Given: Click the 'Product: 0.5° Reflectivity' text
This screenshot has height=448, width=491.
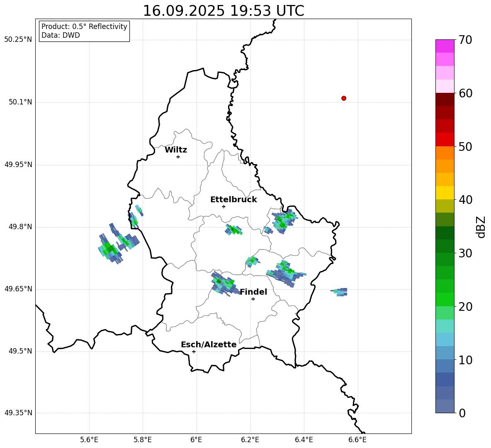Looking at the screenshot, I should 84,27.
